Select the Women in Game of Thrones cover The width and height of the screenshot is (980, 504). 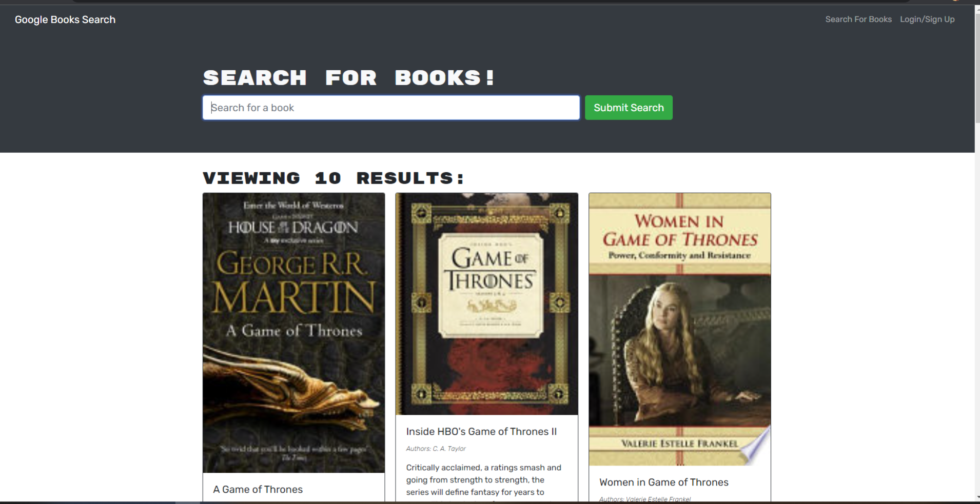point(680,329)
